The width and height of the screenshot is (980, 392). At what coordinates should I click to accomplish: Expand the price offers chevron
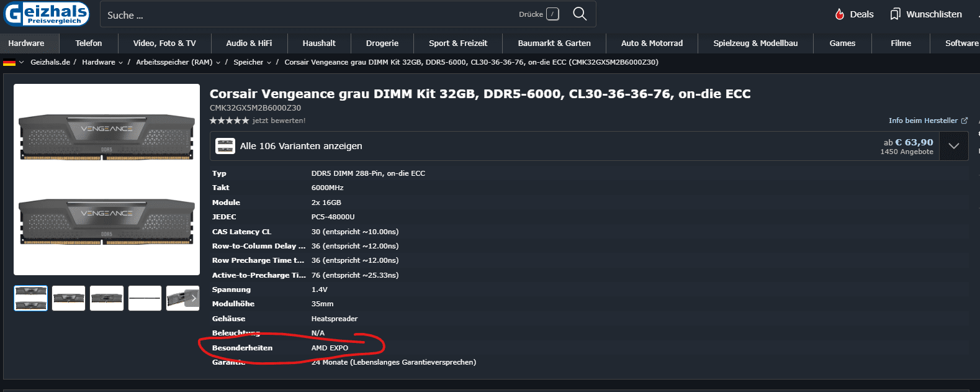pos(954,146)
